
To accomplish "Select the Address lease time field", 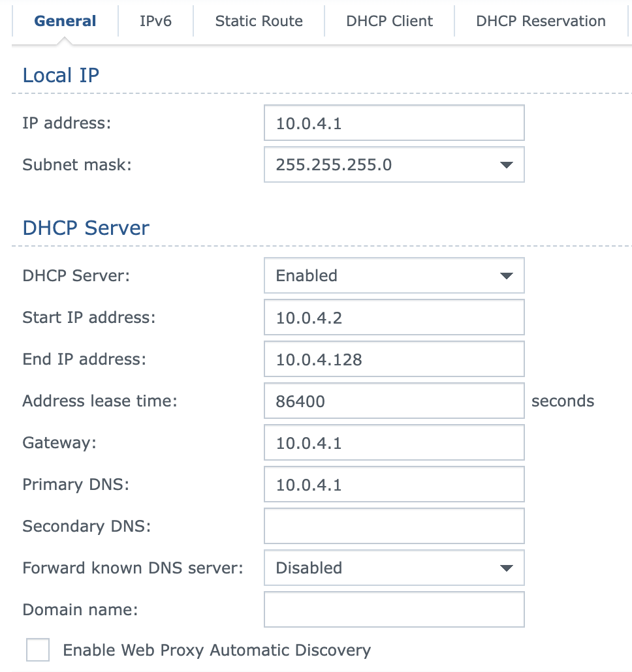I will [x=394, y=401].
